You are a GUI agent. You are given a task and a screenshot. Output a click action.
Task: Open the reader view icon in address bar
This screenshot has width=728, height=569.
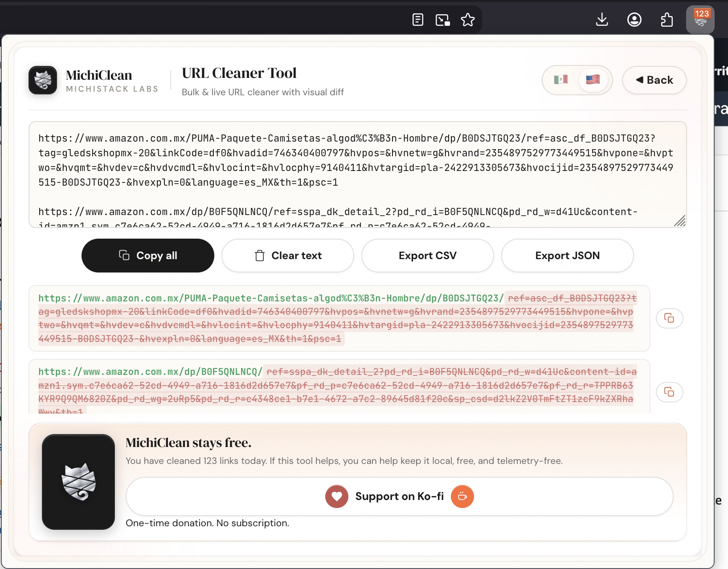(x=417, y=20)
